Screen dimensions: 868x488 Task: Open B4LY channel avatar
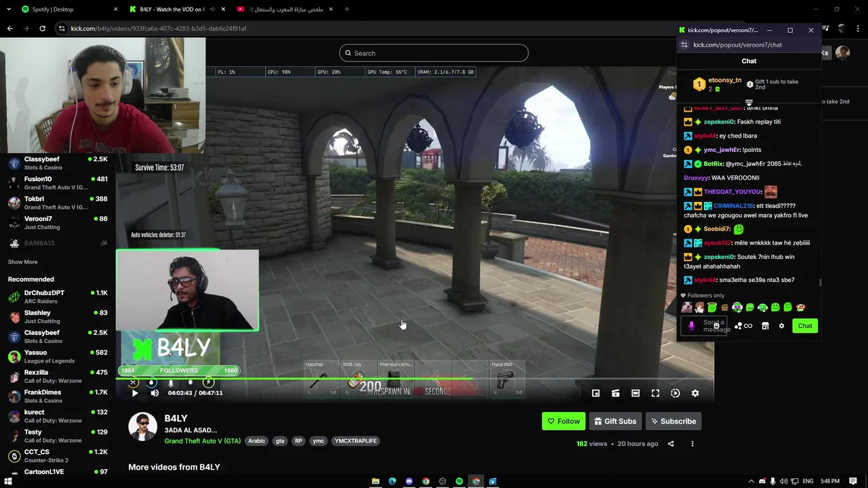pos(142,426)
